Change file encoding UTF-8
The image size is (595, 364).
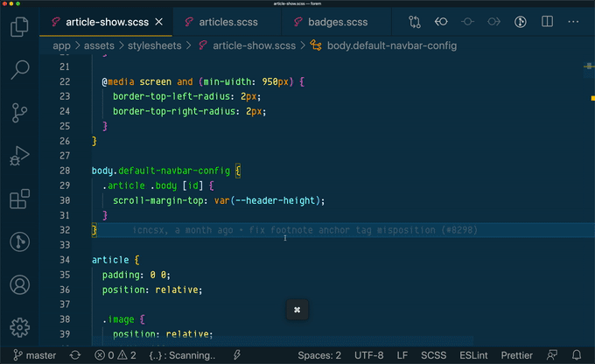[369, 355]
